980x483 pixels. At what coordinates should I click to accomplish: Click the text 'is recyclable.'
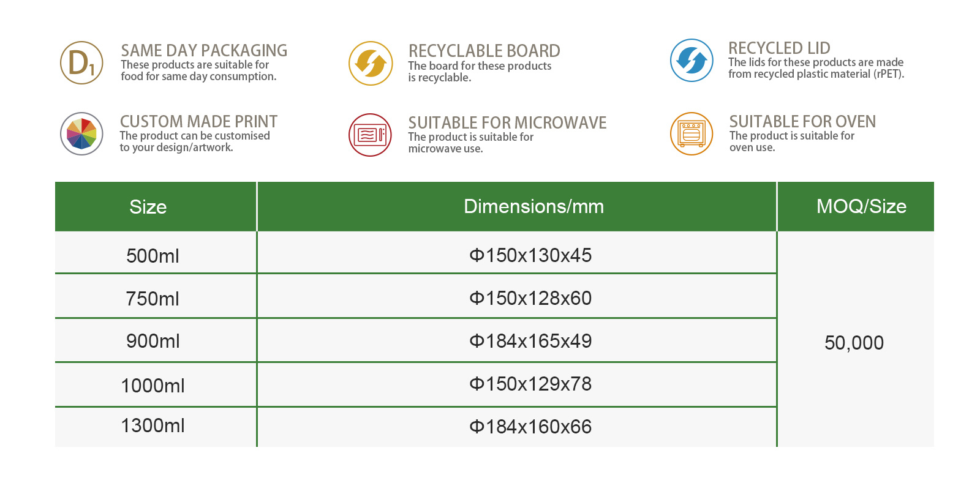coord(440,78)
